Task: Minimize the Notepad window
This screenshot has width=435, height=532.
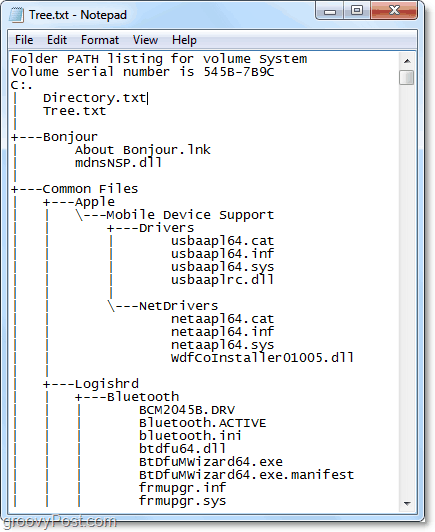Action: click(x=330, y=12)
